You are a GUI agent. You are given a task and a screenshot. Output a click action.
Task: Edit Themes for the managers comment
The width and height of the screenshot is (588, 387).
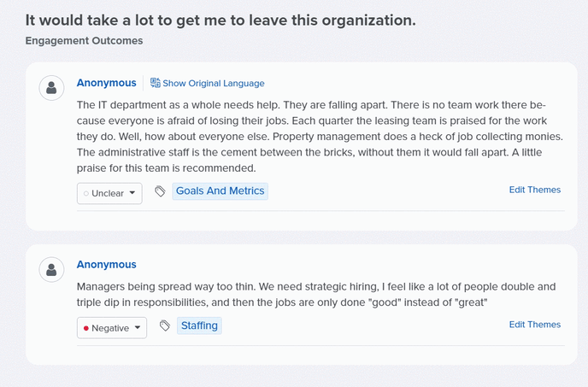point(535,325)
